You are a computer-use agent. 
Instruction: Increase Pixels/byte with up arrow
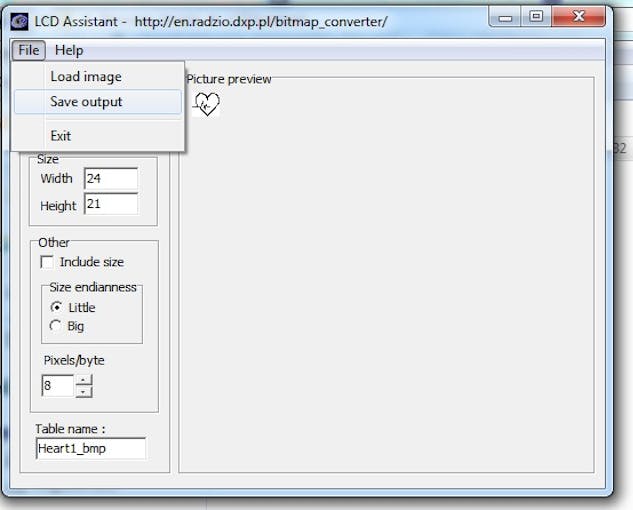tap(84, 380)
